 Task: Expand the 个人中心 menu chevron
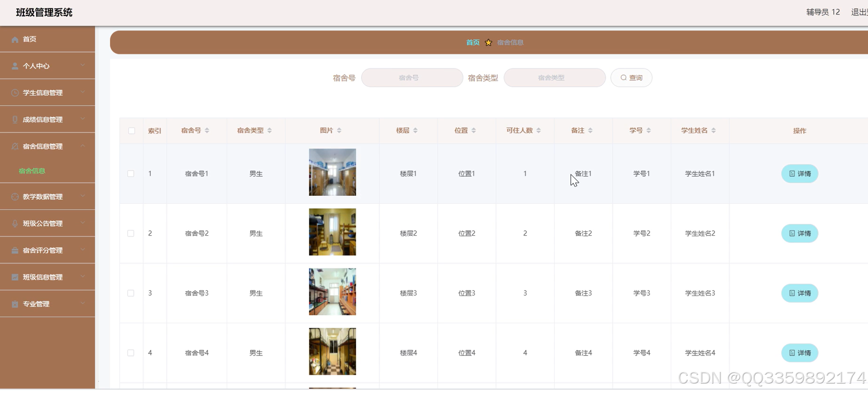[83, 65]
